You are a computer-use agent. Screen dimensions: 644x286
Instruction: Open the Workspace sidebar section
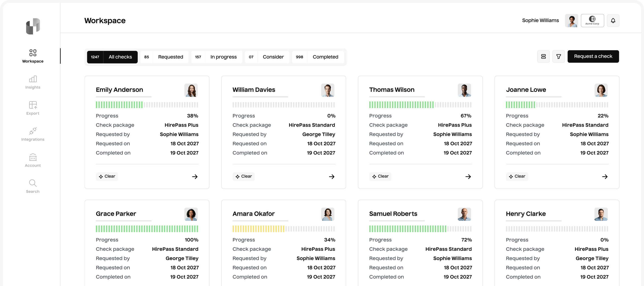[x=33, y=56]
